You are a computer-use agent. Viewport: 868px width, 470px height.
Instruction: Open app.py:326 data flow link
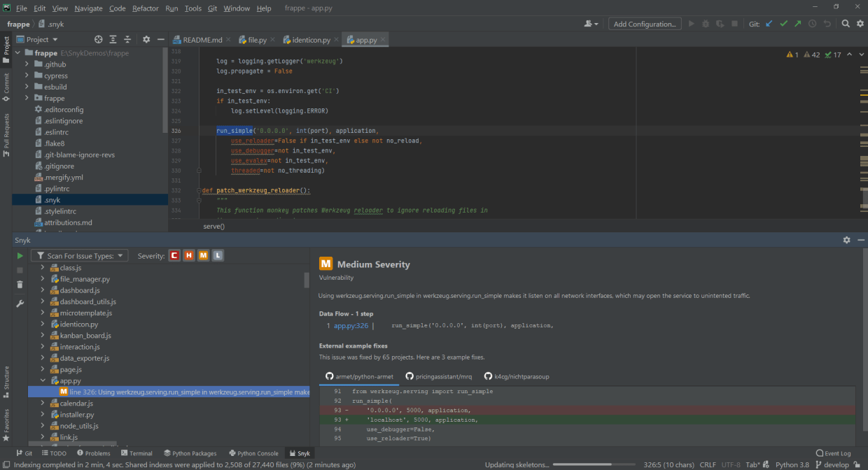click(x=351, y=326)
